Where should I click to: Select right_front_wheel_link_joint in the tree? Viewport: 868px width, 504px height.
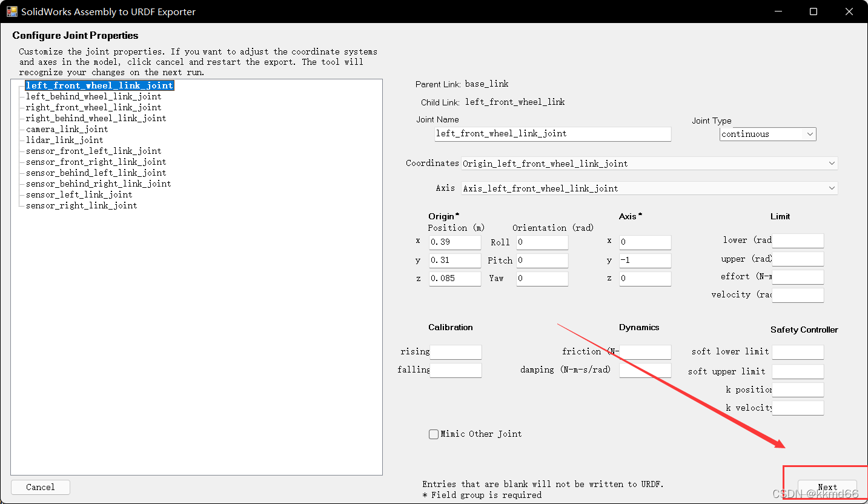93,107
